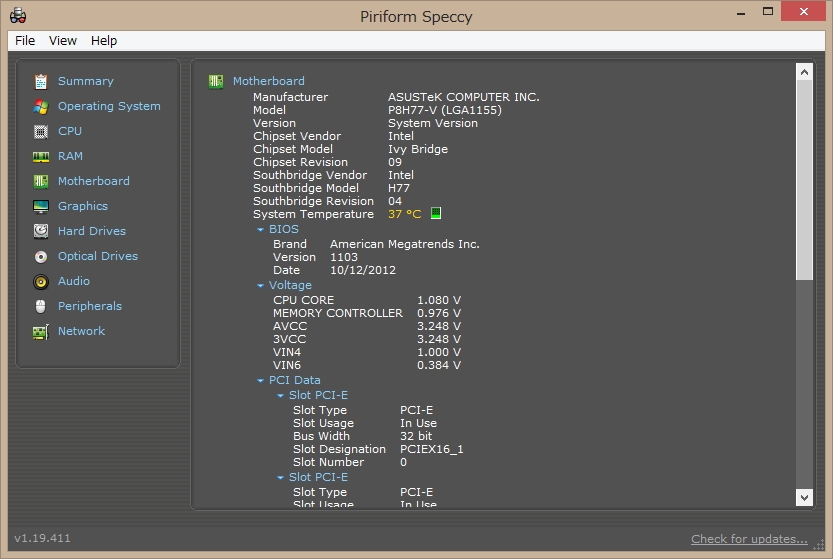Click the Summary clipboard icon
Viewport: 833px width, 559px height.
point(41,81)
